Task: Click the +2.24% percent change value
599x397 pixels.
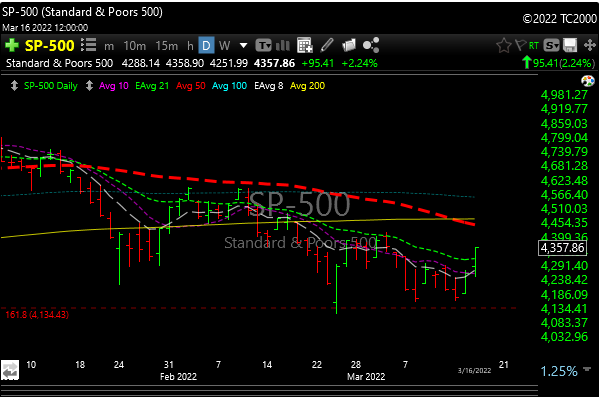Action: point(359,63)
